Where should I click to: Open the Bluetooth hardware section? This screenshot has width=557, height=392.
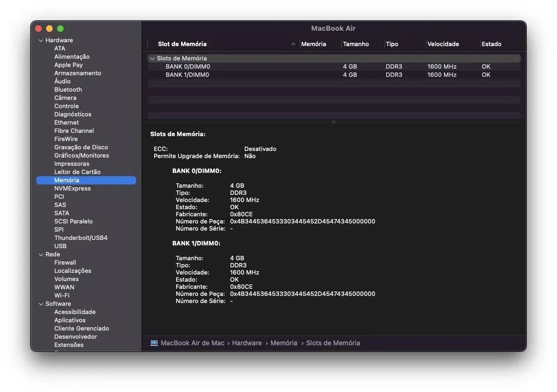tap(68, 89)
